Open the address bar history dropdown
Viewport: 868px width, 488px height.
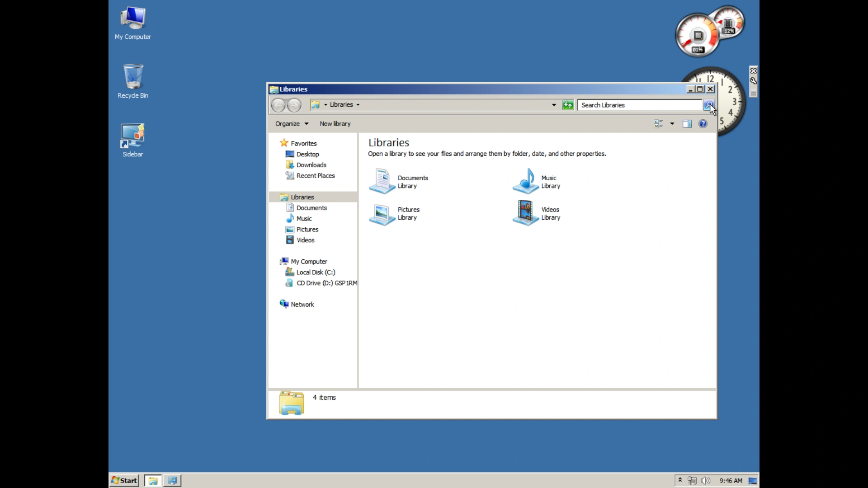point(553,105)
